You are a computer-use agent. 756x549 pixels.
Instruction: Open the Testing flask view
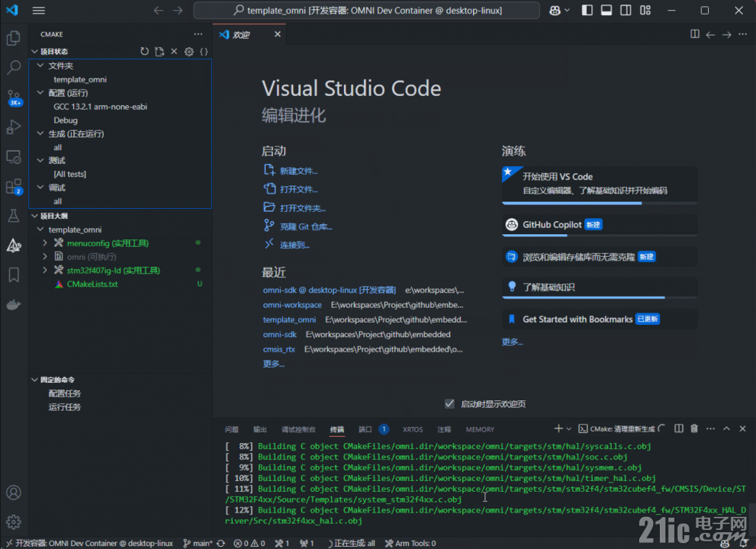click(14, 216)
